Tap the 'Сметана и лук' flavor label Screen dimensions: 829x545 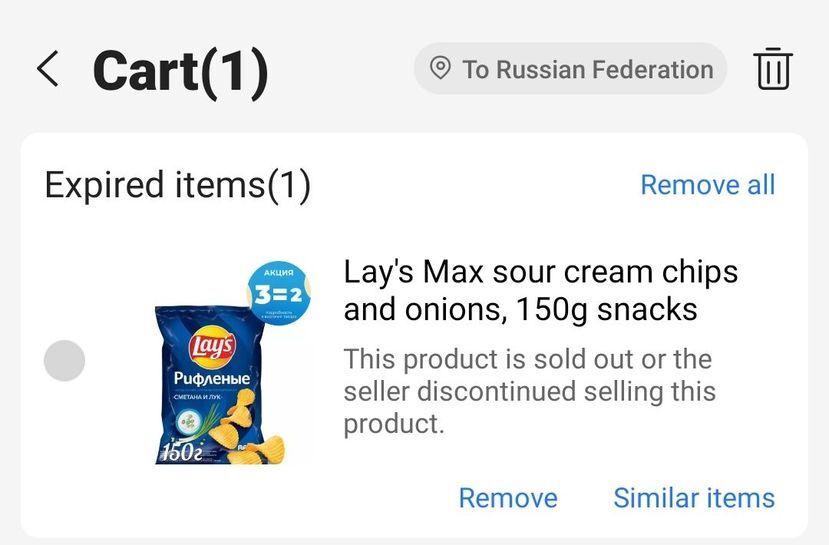tap(195, 399)
